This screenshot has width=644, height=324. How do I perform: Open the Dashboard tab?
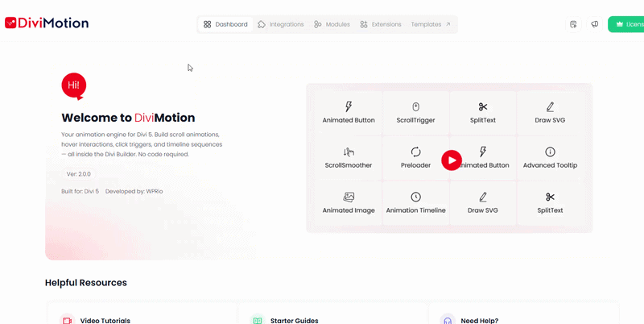click(225, 24)
